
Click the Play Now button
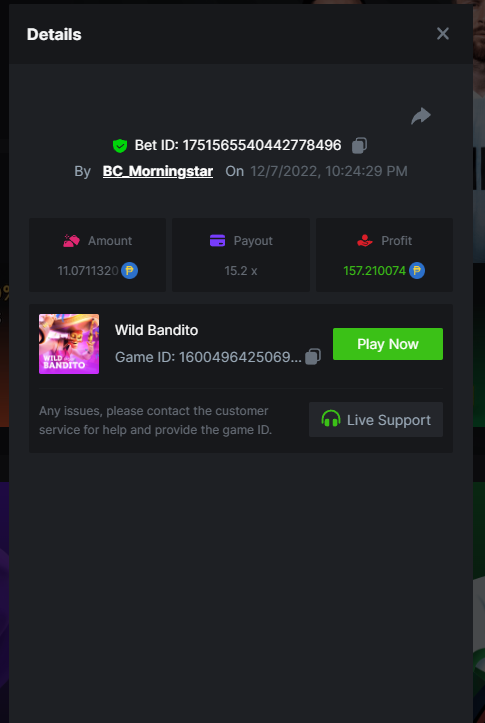[388, 344]
